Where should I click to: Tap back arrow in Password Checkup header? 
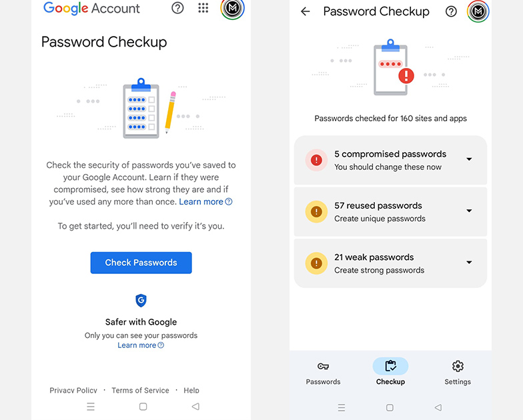click(x=306, y=11)
